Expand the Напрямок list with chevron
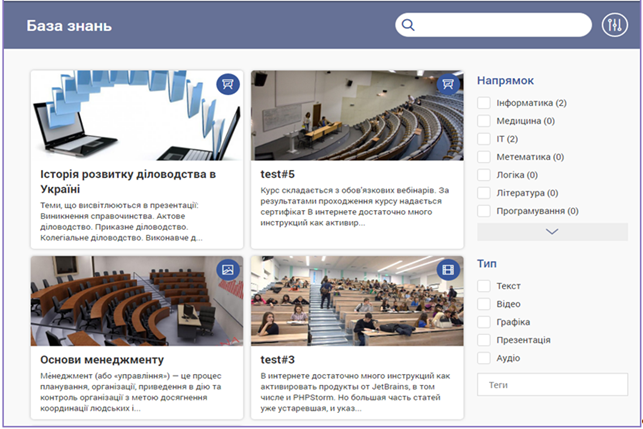This screenshot has width=643, height=429. (552, 231)
